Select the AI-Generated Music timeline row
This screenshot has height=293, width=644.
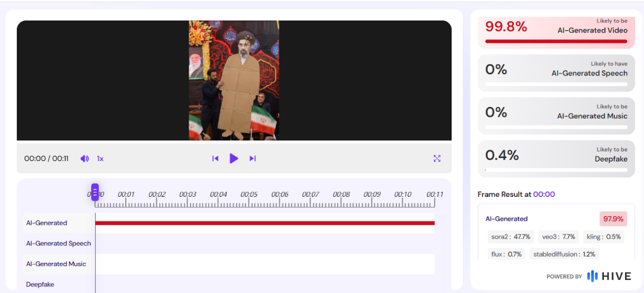pyautogui.click(x=56, y=264)
